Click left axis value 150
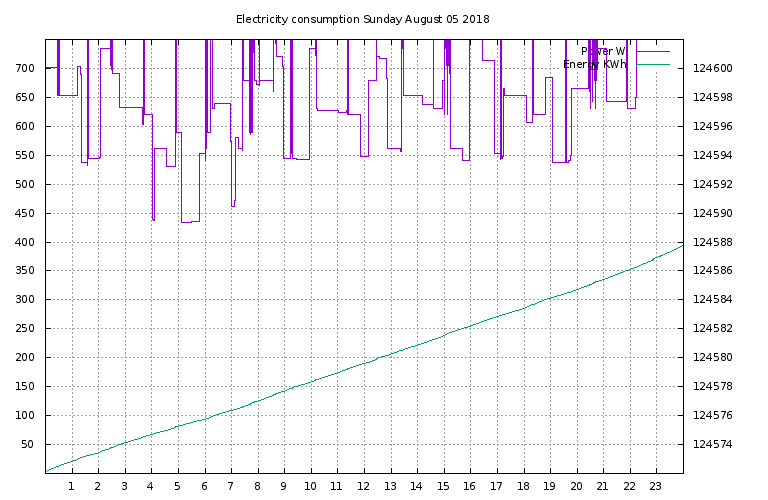This screenshot has height=500, width=768. pyautogui.click(x=25, y=386)
